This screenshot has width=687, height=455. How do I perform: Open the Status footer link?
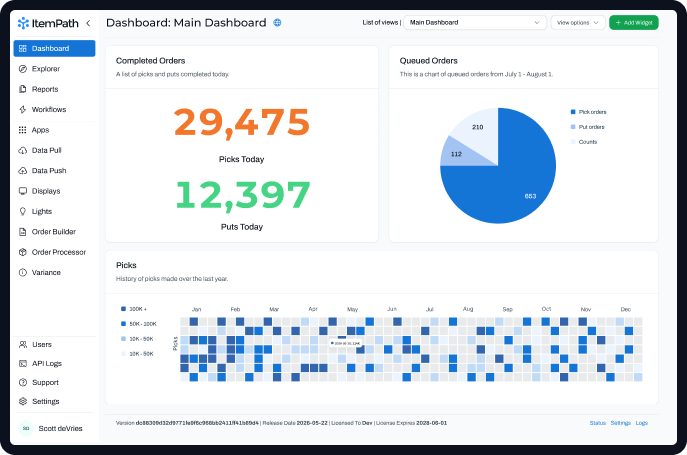point(597,423)
